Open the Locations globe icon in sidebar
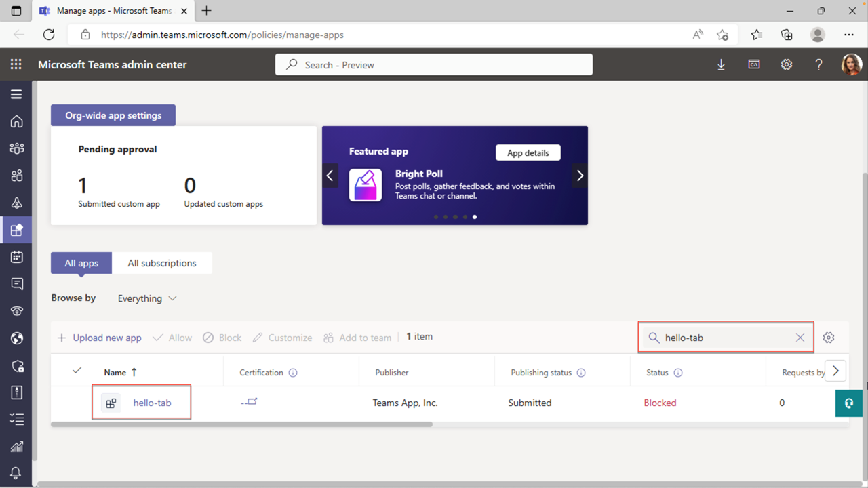The image size is (868, 488). point(17,338)
